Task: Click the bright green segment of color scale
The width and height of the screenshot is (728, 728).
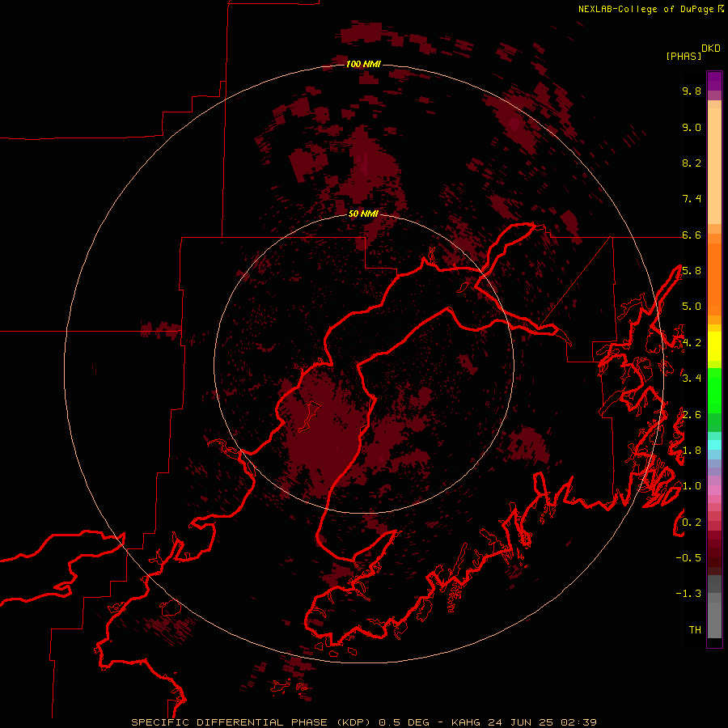Action: [714, 392]
